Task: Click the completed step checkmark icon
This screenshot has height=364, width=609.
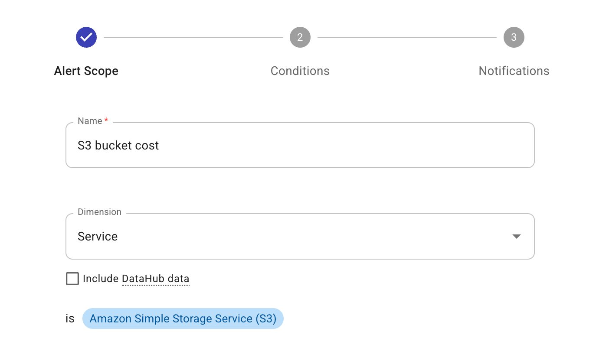Action: pos(86,38)
